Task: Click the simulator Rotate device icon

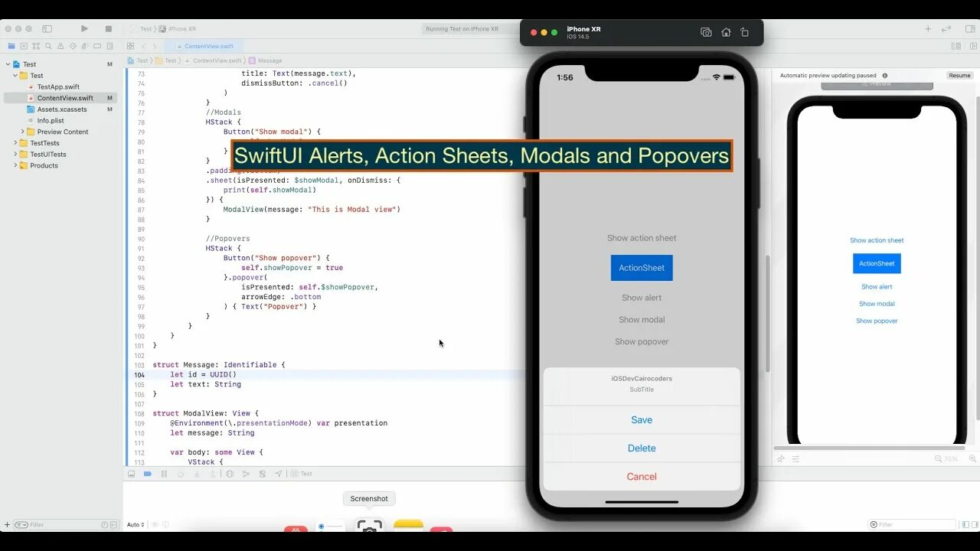Action: tap(745, 32)
